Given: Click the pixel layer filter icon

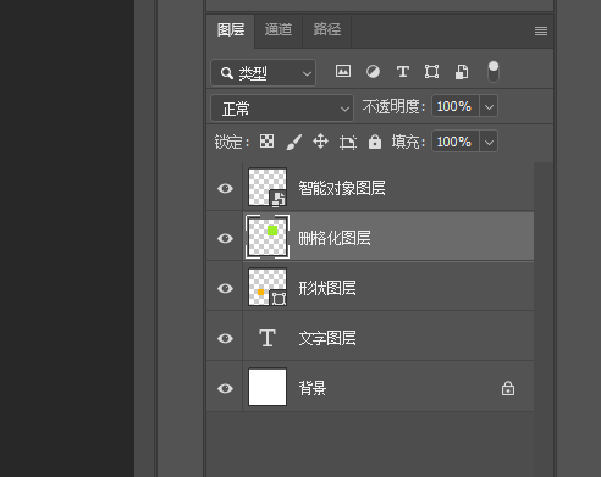Looking at the screenshot, I should (x=343, y=72).
